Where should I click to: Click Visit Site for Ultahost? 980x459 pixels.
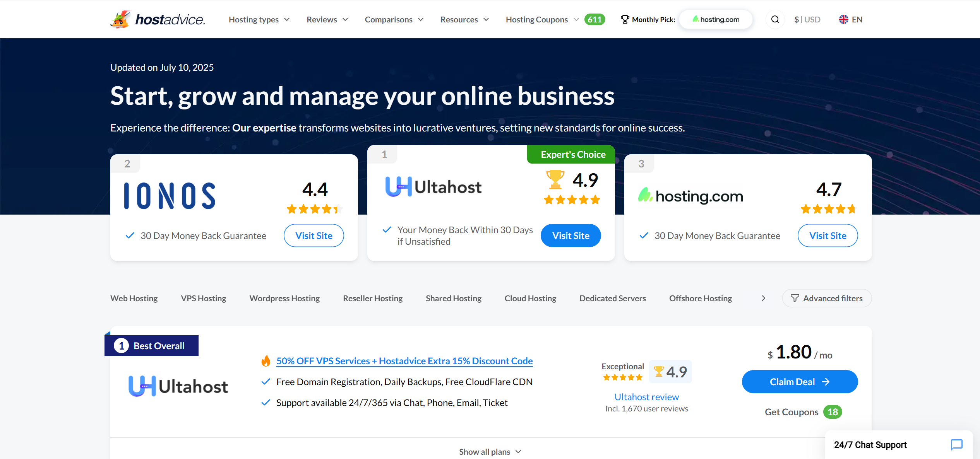tap(571, 235)
